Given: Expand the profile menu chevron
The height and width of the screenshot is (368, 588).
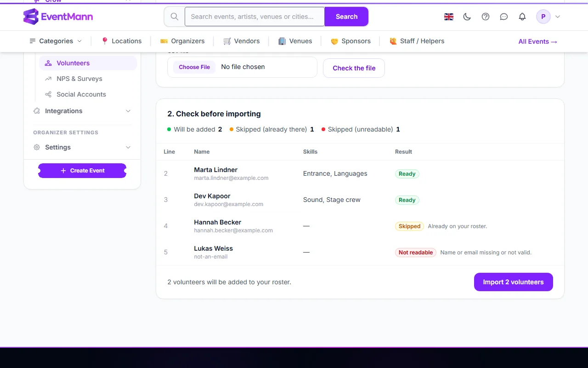Looking at the screenshot, I should point(558,17).
